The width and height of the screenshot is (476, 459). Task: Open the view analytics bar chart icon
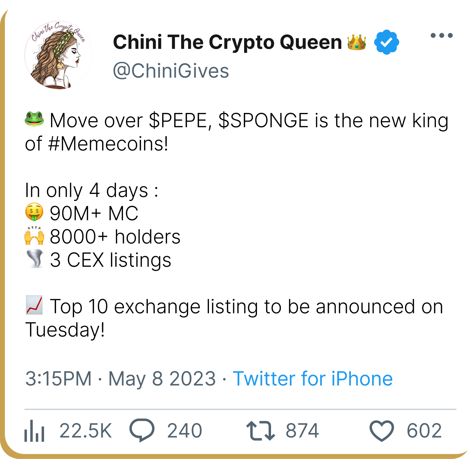click(35, 431)
